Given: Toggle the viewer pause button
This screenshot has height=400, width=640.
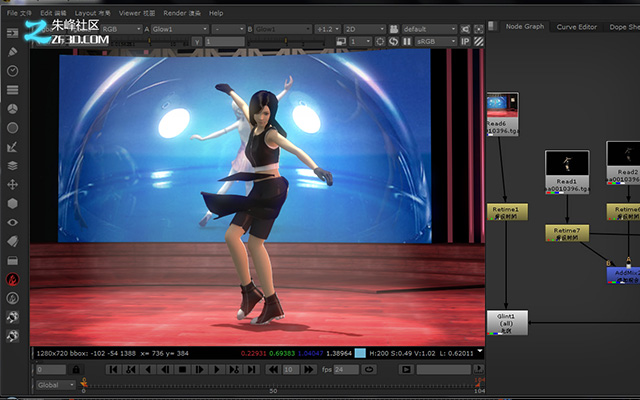Looking at the screenshot, I should (x=407, y=41).
